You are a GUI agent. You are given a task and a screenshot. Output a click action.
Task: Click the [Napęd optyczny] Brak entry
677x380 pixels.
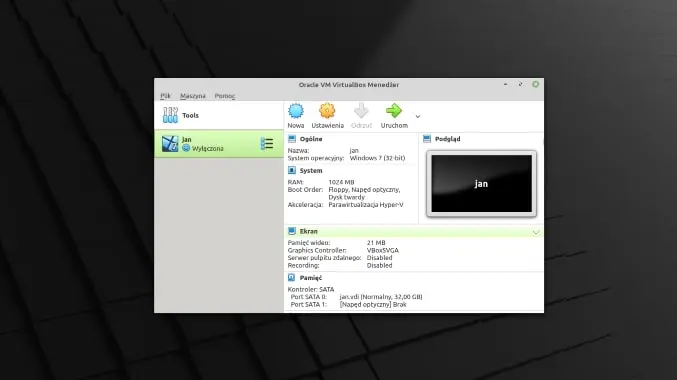point(373,304)
